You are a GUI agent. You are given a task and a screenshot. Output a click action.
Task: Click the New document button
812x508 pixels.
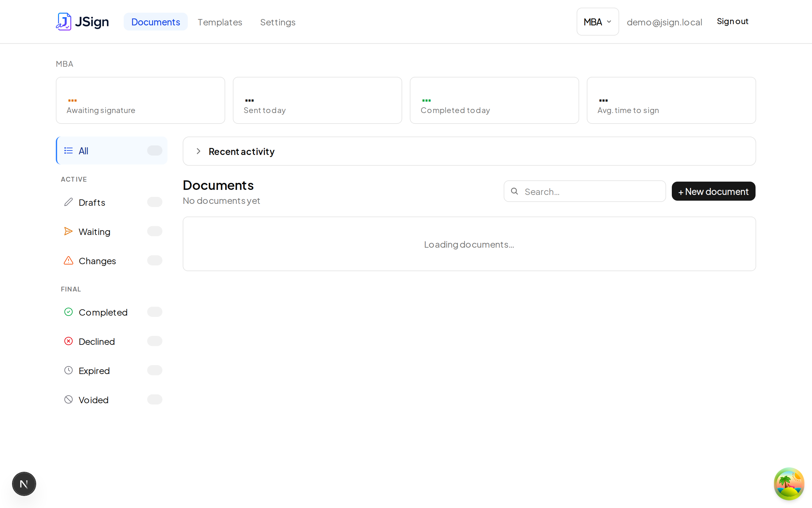coord(713,191)
